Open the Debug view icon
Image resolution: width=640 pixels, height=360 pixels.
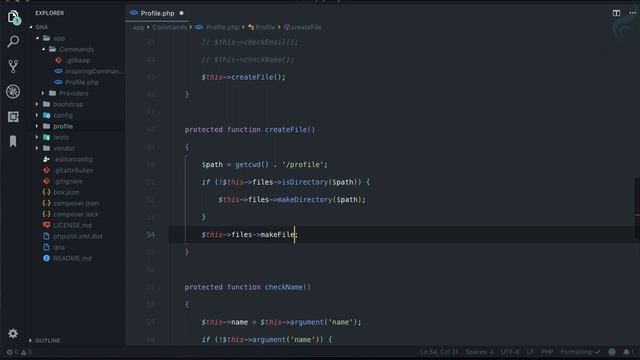click(13, 91)
